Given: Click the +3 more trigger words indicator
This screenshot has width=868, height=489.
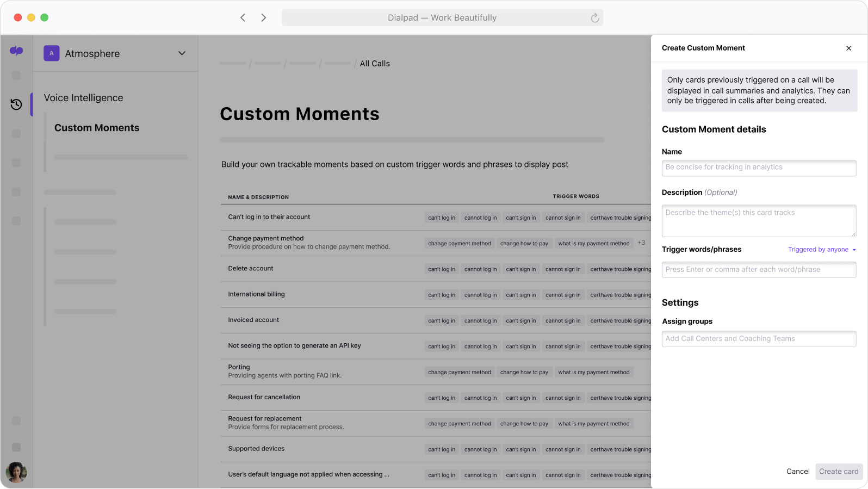Looking at the screenshot, I should (641, 243).
